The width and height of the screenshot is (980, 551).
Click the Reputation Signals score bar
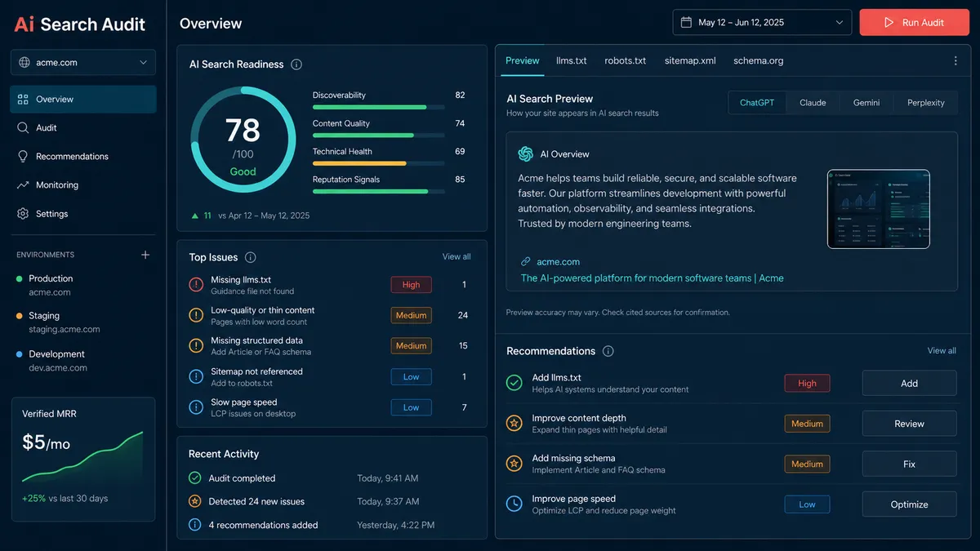coord(379,191)
